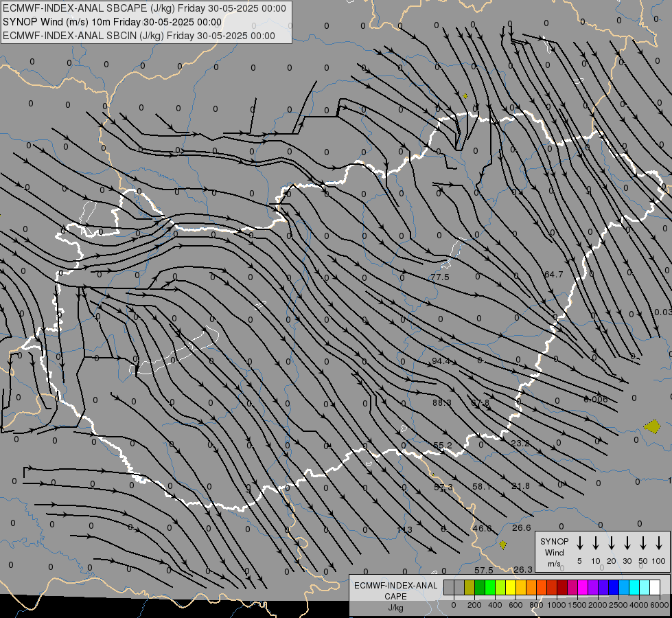Click the small yellow marker below the 26.6 value
This screenshot has height=618, width=672.
(x=503, y=545)
